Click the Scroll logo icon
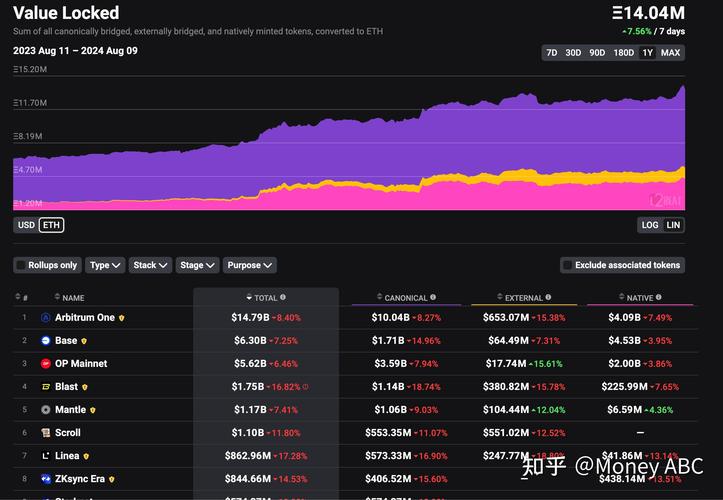 coord(46,433)
